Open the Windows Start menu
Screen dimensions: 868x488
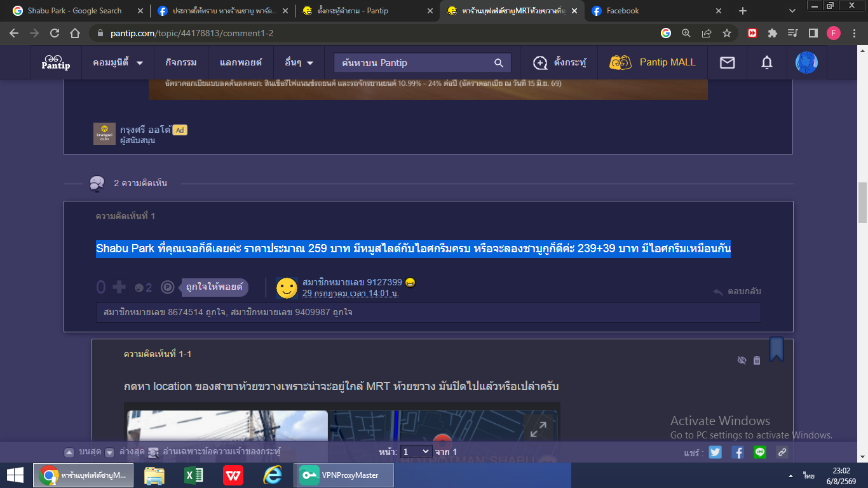15,475
